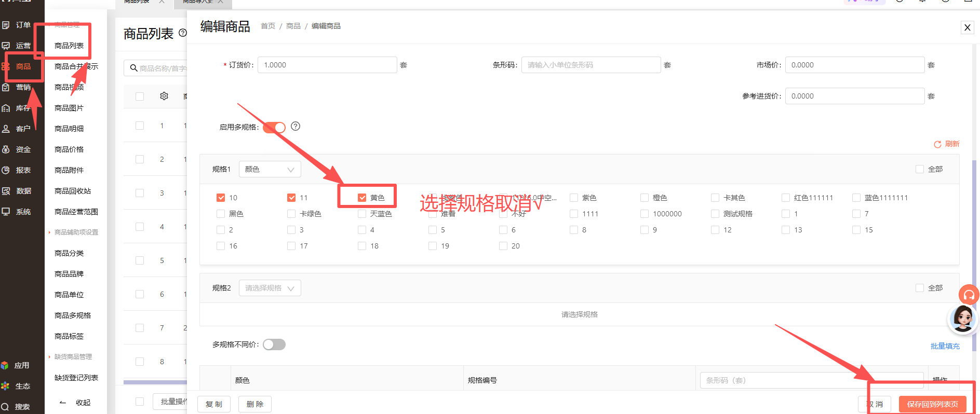Open 商品图片 in the submenu

pyautogui.click(x=69, y=108)
